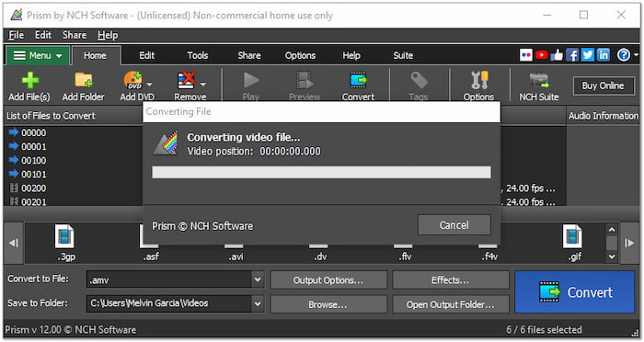Click the Add File(s) green plus icon
Image resolution: width=644 pixels, height=342 pixels.
[30, 80]
